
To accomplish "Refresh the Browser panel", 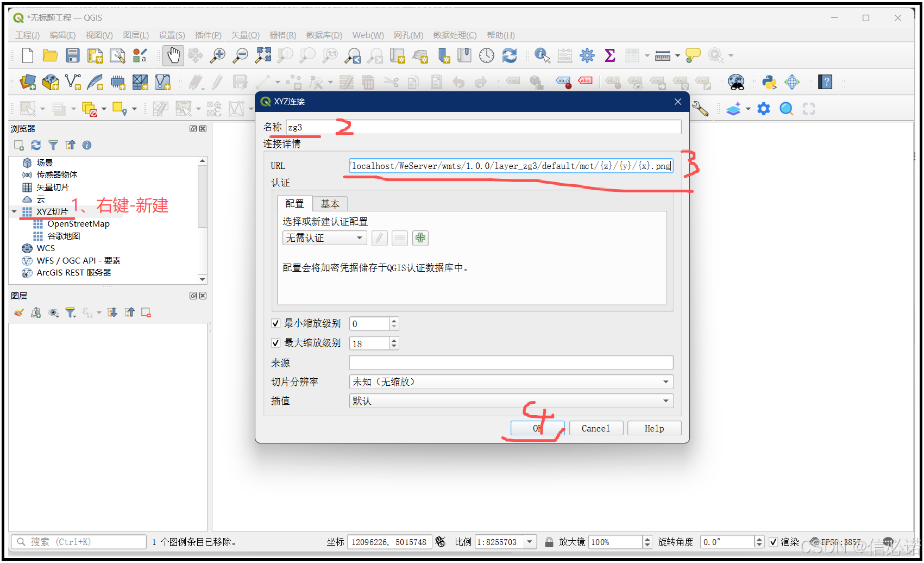I will click(36, 145).
